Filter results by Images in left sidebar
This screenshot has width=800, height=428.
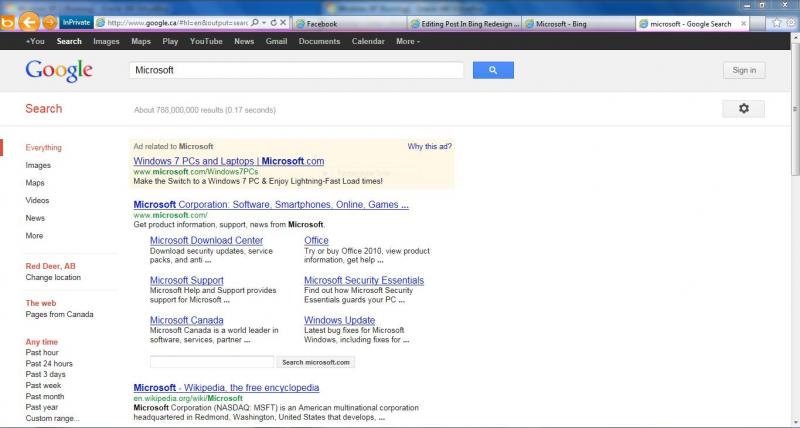point(38,165)
